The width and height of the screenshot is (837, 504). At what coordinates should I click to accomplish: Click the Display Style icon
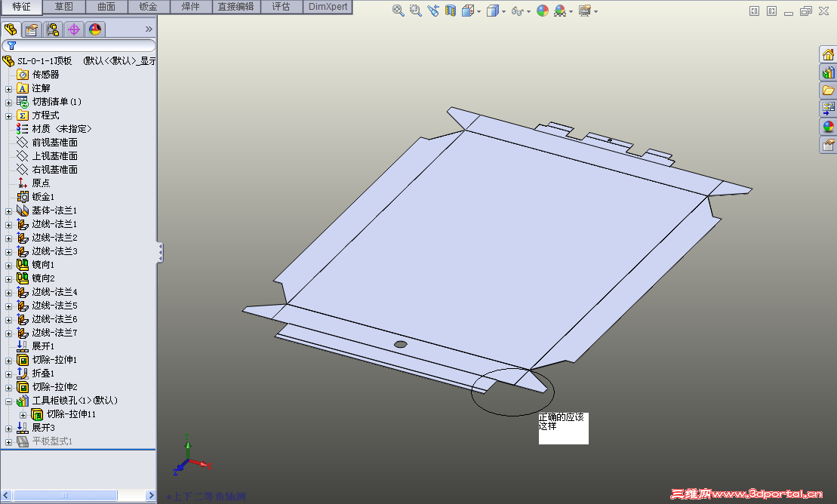(x=493, y=11)
